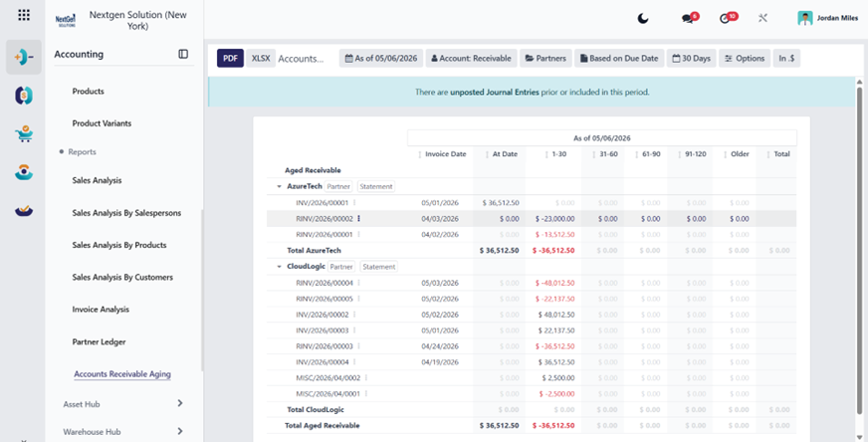This screenshot has width=868, height=442.
Task: Open the Account: Receivable filter dropdown
Action: point(471,58)
